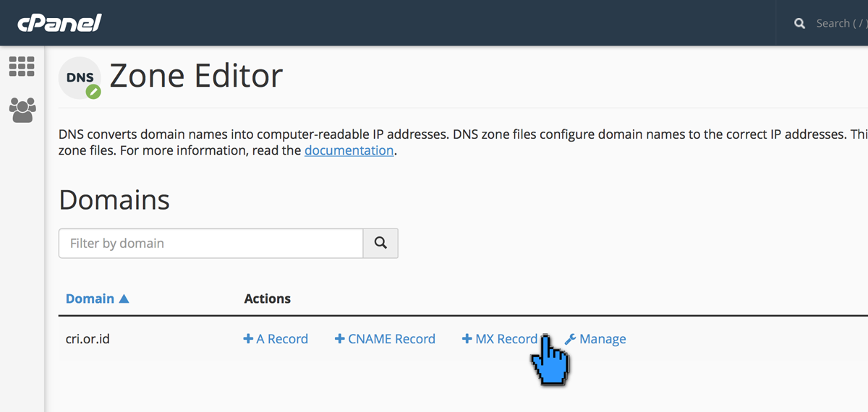Screen dimensions: 868x412
Task: Click the Zone Editor page title
Action: click(196, 76)
